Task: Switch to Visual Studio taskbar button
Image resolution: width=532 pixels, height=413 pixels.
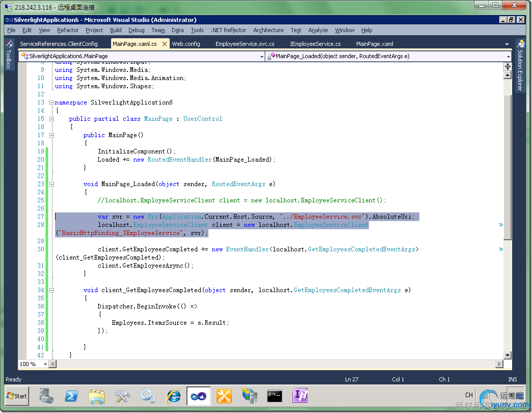Action: tap(199, 396)
